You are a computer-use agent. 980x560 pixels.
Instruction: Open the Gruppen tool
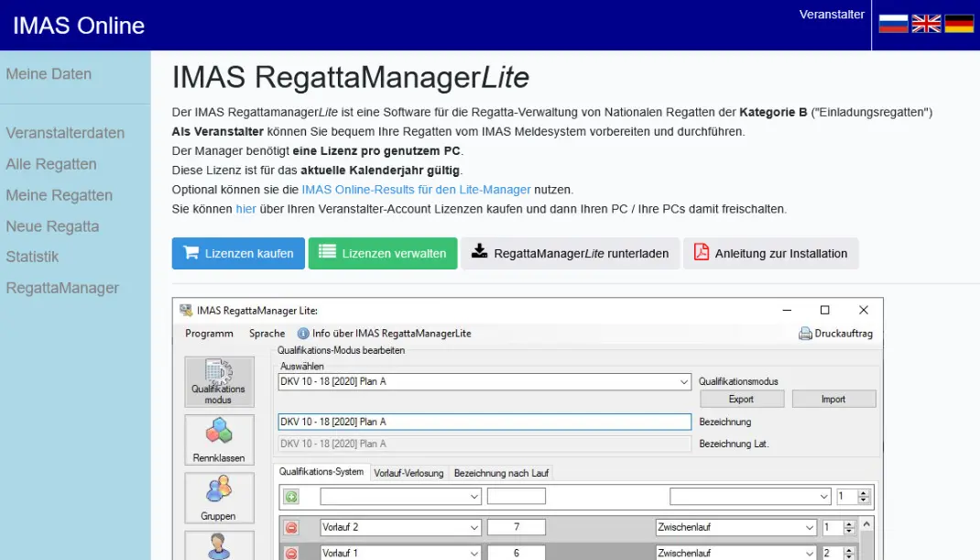[x=219, y=498]
